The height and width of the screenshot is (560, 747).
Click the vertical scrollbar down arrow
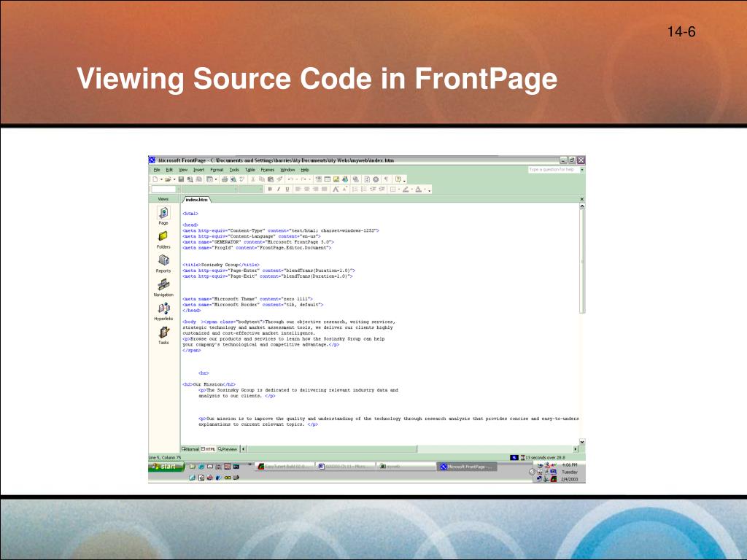tap(581, 442)
